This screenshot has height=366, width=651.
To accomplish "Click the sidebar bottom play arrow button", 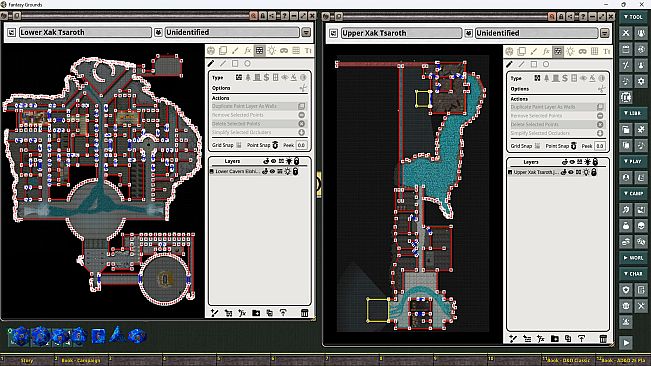I will point(626,343).
